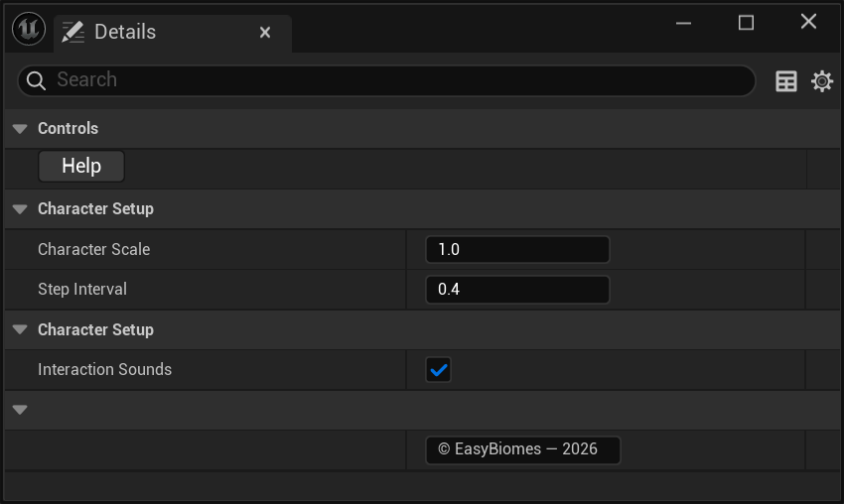The width and height of the screenshot is (844, 504).
Task: Focus the Search field
Action: 386,80
